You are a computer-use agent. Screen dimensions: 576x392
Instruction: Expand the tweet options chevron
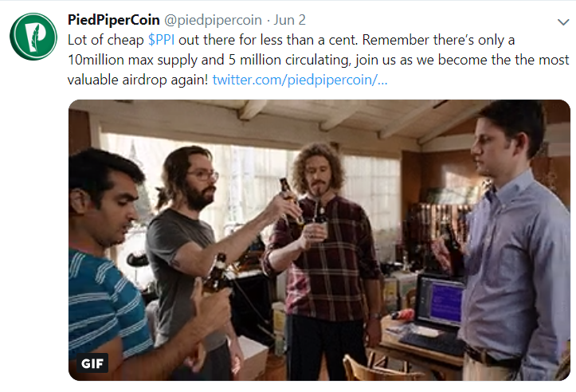click(x=562, y=22)
